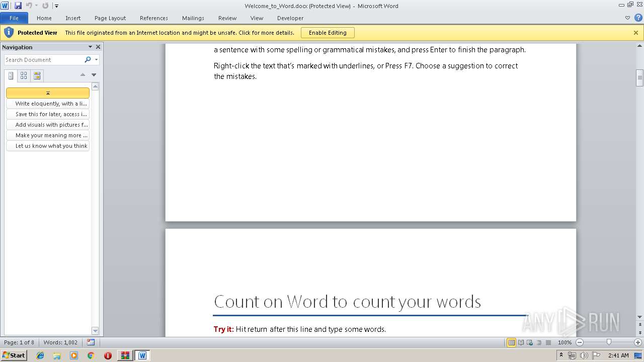The image size is (644, 362).
Task: Select heading 'Make your meaning more ...'
Action: [x=48, y=135]
